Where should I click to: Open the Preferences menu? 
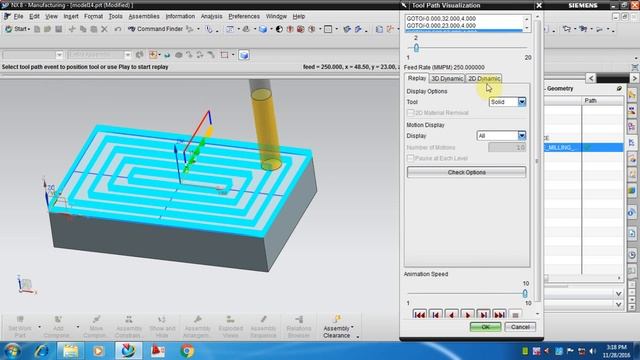point(244,16)
